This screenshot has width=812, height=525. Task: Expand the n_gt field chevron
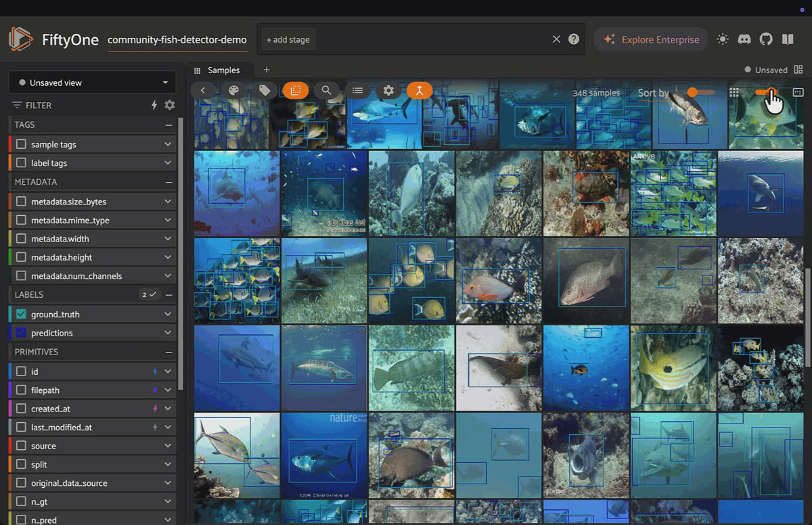pyautogui.click(x=168, y=502)
